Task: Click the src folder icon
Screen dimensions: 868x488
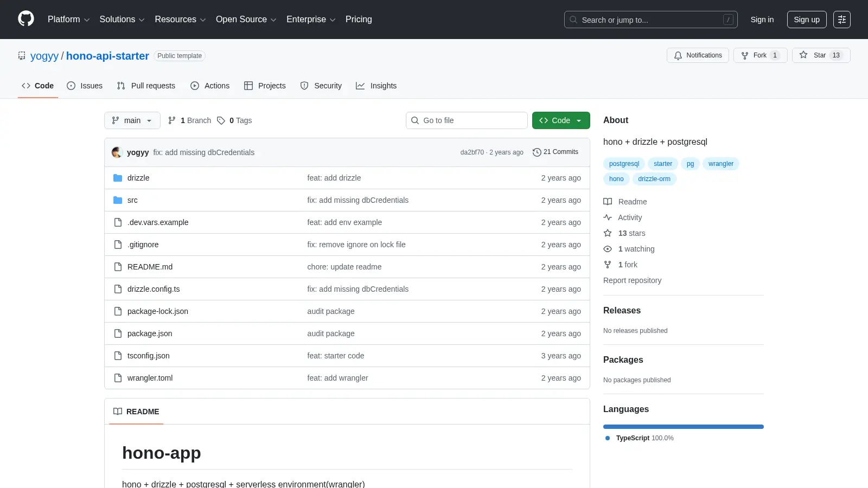Action: point(118,200)
